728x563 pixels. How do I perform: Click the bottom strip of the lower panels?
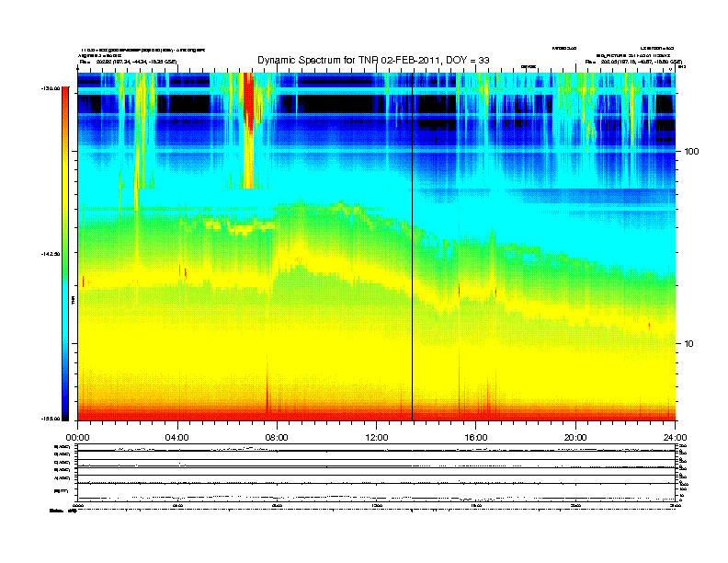coord(376,491)
